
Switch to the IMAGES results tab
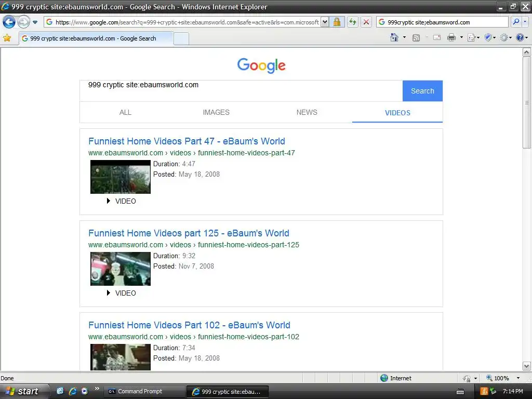click(x=216, y=113)
